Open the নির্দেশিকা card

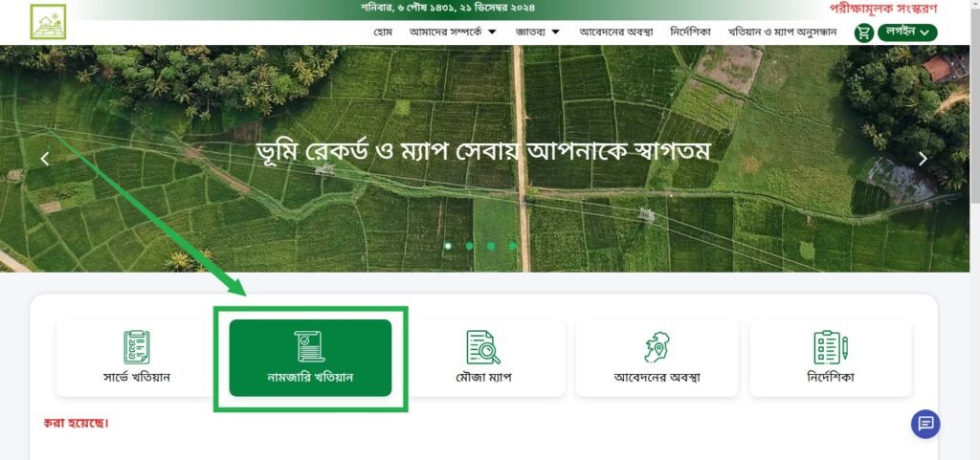pos(831,358)
